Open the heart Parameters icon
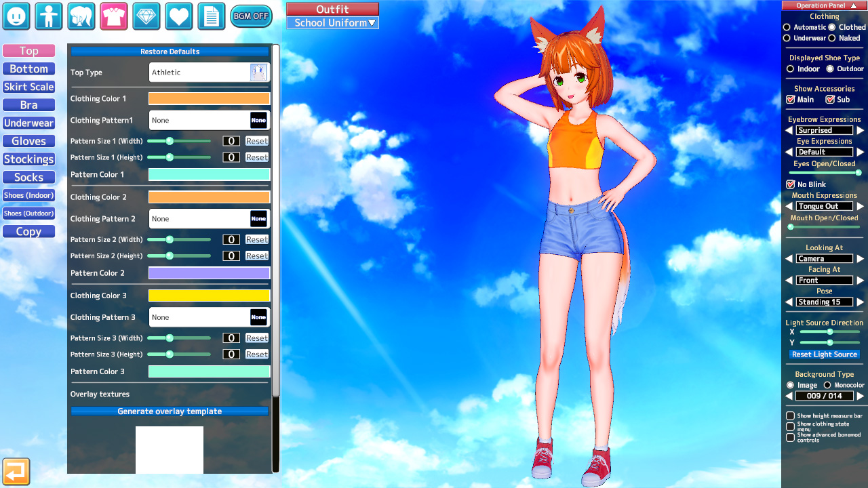 pyautogui.click(x=179, y=16)
